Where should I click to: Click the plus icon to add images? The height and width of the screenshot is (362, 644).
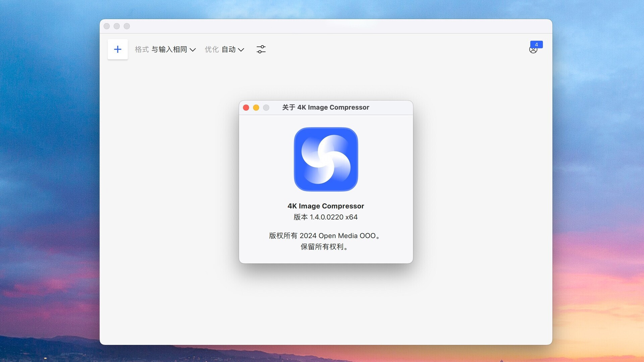click(118, 49)
